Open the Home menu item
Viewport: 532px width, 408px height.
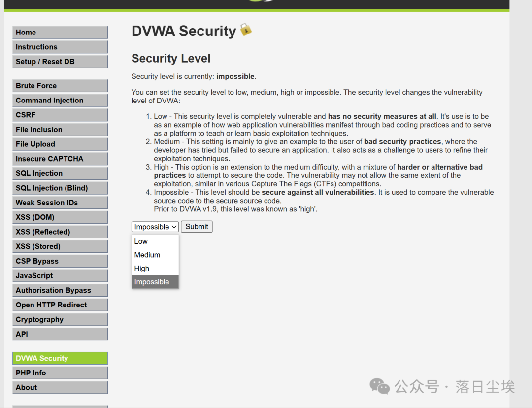[x=60, y=32]
